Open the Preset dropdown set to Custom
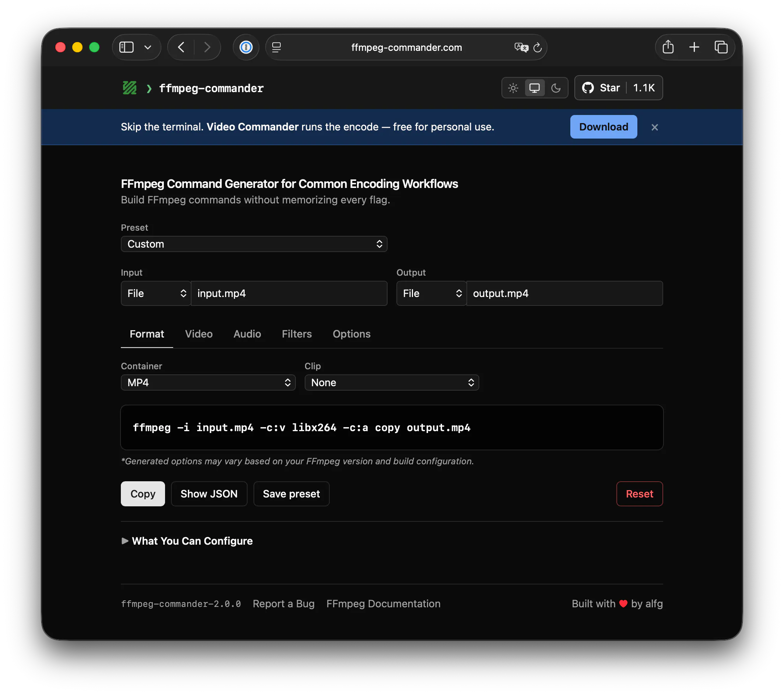The width and height of the screenshot is (784, 695). (x=254, y=244)
